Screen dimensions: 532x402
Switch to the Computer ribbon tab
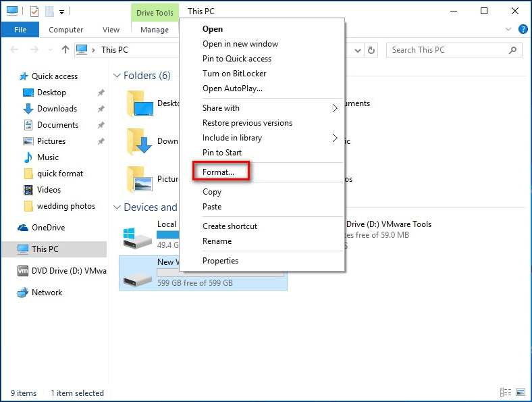tap(65, 30)
